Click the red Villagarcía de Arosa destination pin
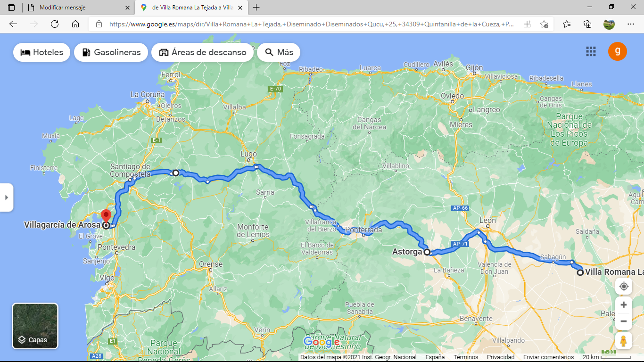This screenshot has height=362, width=644. (x=106, y=216)
